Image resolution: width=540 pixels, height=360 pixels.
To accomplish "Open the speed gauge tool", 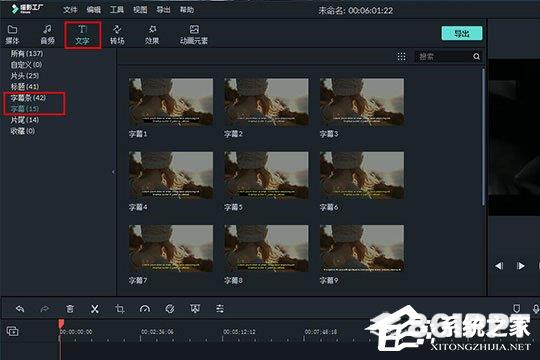I will tap(145, 309).
